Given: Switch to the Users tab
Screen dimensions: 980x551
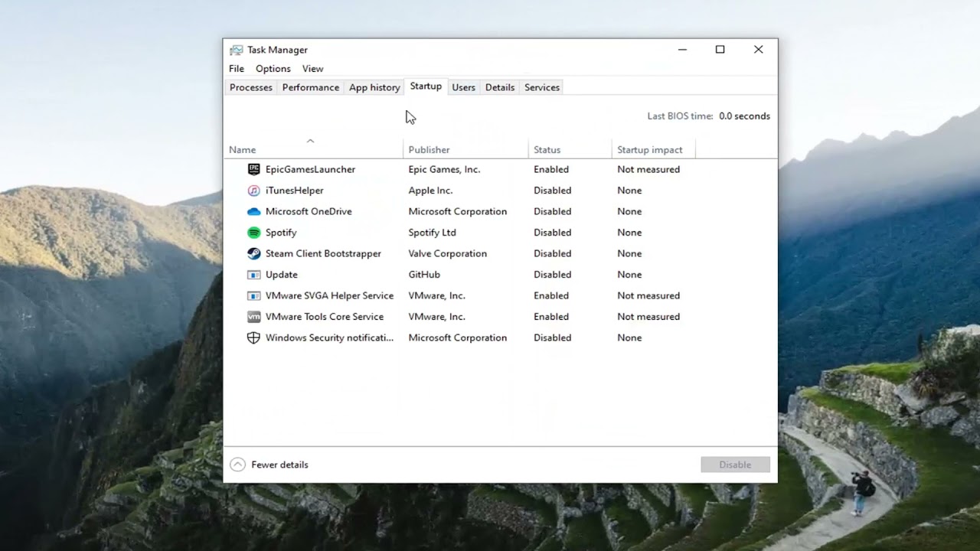Looking at the screenshot, I should pyautogui.click(x=463, y=87).
